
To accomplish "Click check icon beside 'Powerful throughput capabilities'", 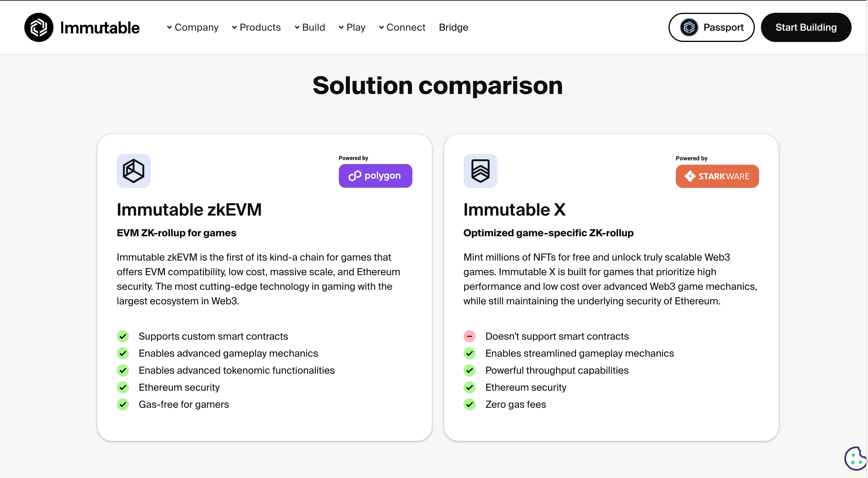I will coord(469,370).
